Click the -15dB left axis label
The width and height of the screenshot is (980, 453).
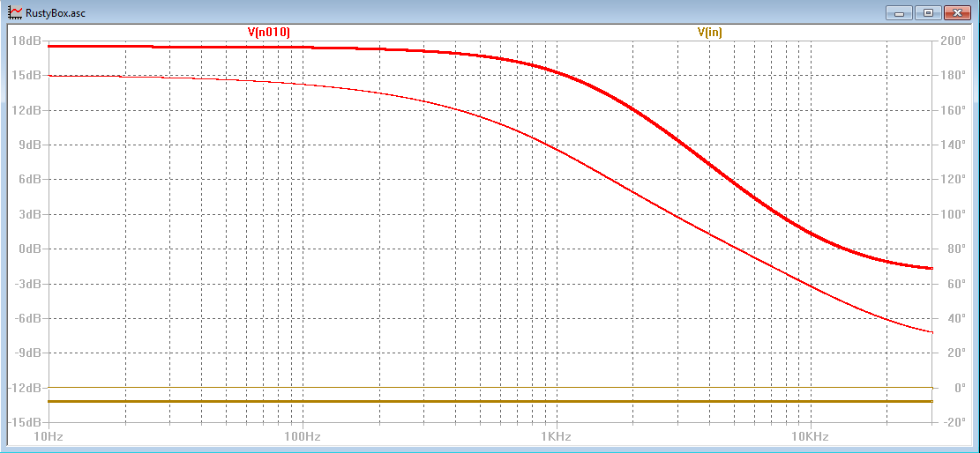25,422
